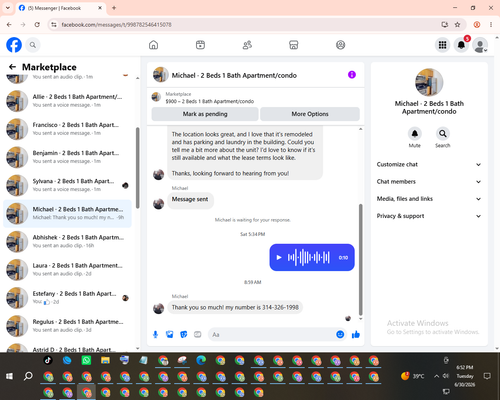Expand the Privacy & support section
This screenshot has width=500, height=400.
pyautogui.click(x=429, y=216)
